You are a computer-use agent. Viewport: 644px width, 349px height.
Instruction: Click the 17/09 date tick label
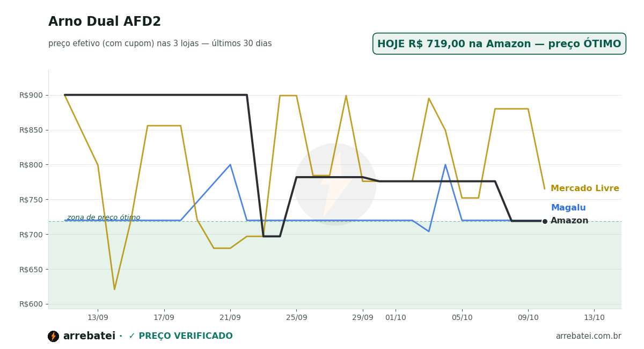click(164, 317)
